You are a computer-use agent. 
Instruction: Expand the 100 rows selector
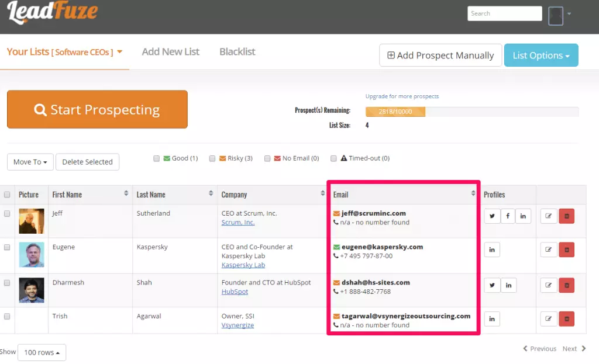pyautogui.click(x=42, y=352)
